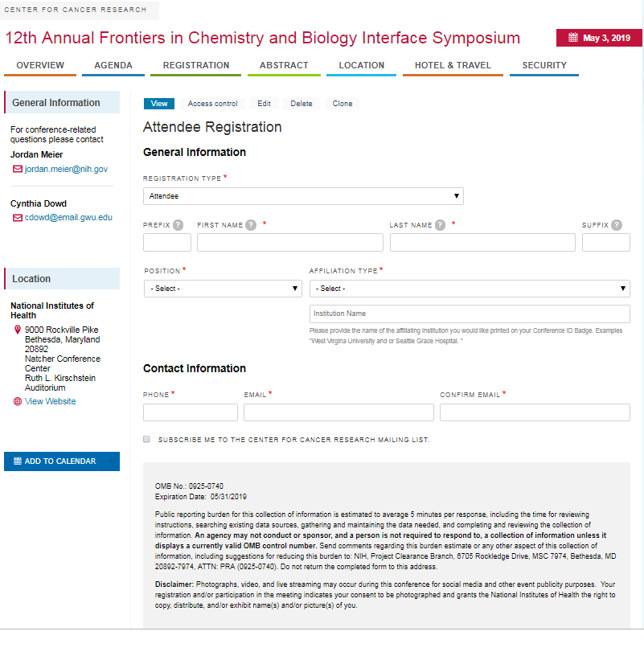
Task: Open the Registration Type dropdown
Action: click(303, 196)
